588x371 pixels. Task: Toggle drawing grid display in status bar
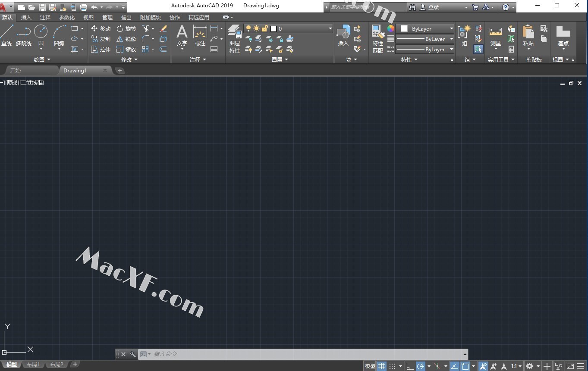pos(382,366)
